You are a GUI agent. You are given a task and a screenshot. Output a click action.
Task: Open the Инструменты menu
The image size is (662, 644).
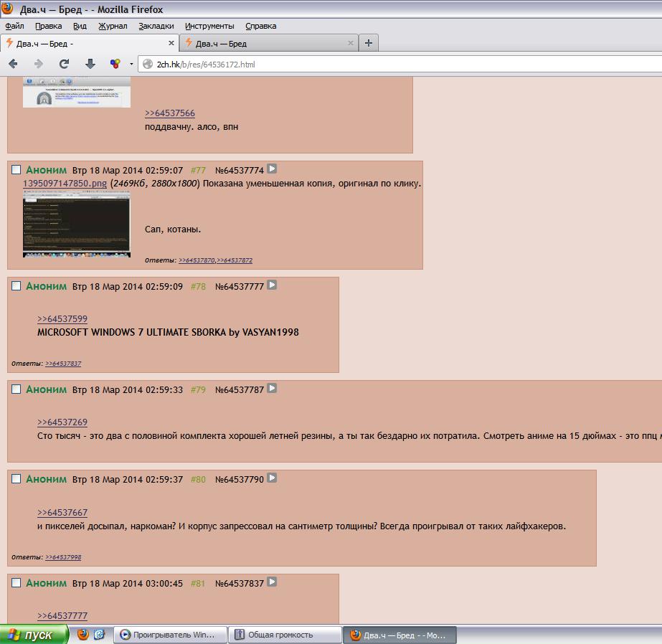click(x=209, y=26)
